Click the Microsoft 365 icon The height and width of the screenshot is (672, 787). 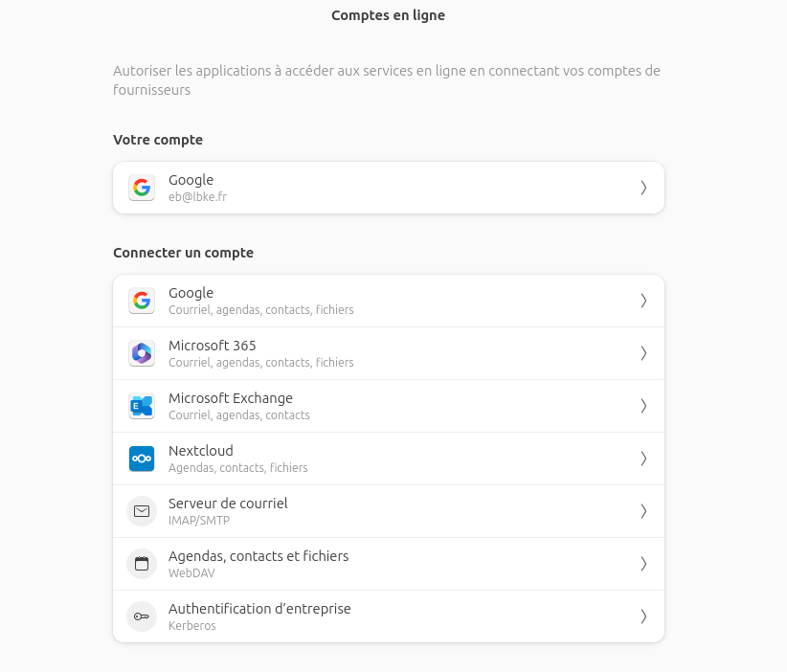tap(142, 353)
